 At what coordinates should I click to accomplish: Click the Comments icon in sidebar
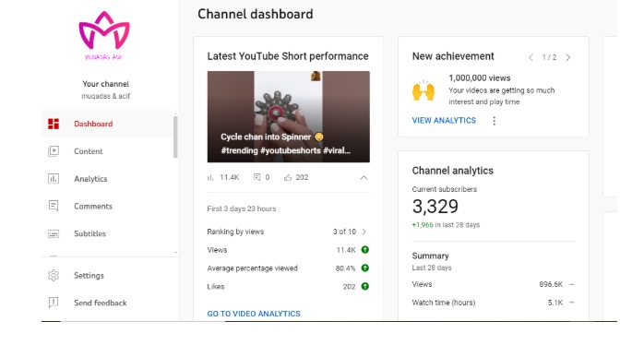[x=54, y=206]
